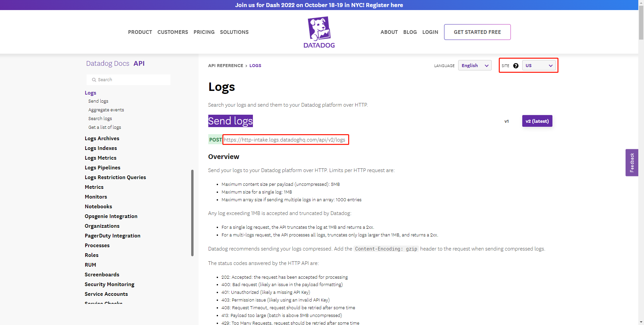Viewport: 644px width, 325px height.
Task: Open the PRODUCT menu
Action: tap(140, 32)
